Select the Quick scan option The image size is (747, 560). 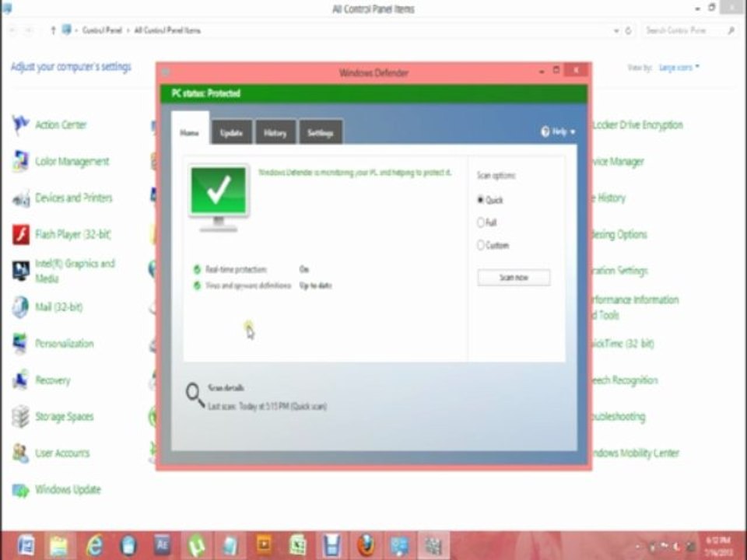(490, 200)
